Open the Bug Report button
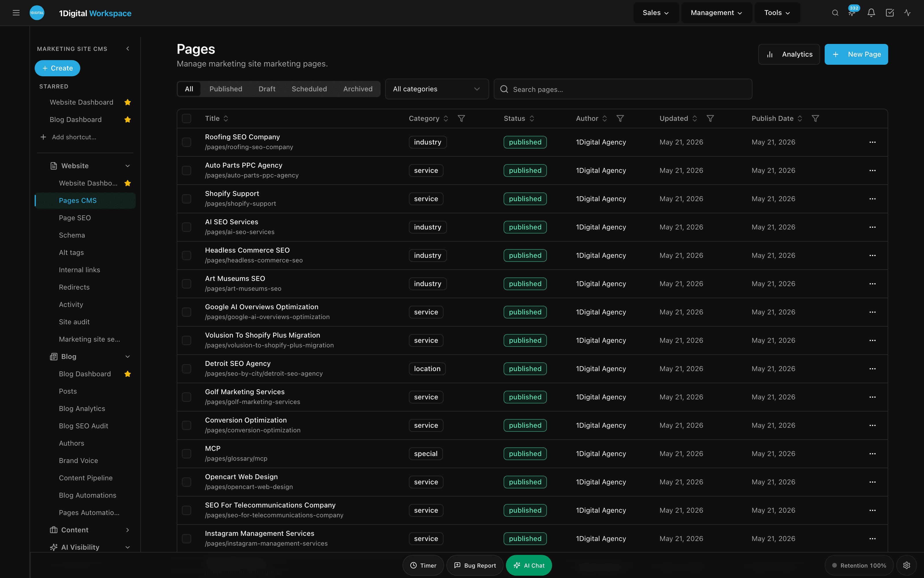The height and width of the screenshot is (578, 924). coord(475,565)
